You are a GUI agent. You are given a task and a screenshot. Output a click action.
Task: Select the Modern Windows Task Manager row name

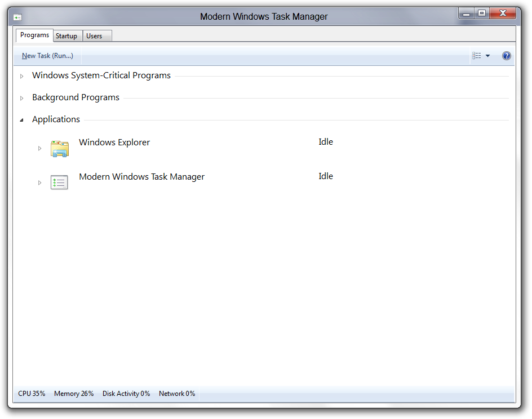(x=142, y=177)
